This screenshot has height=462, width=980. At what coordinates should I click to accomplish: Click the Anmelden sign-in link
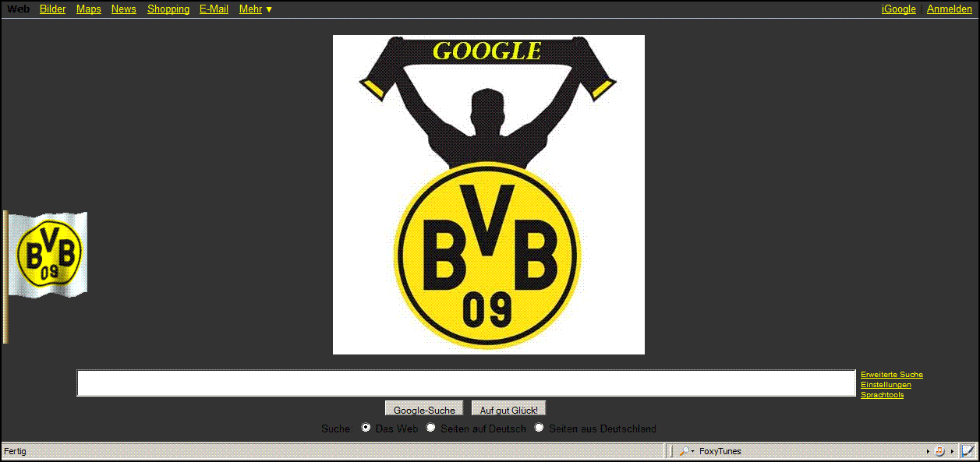950,9
